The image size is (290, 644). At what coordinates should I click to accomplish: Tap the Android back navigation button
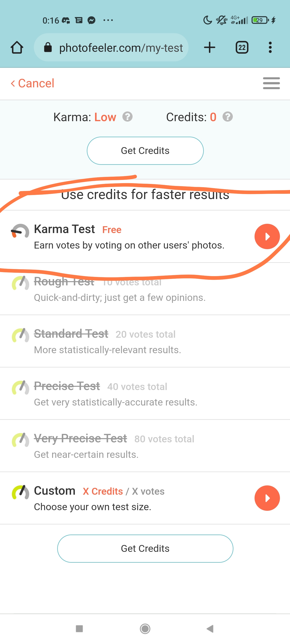coord(210,629)
